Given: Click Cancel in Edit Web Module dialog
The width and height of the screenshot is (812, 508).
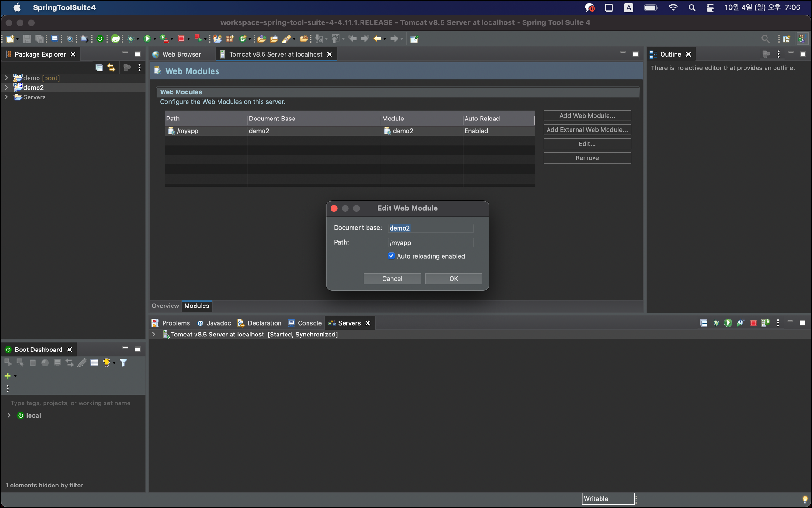Looking at the screenshot, I should [x=392, y=279].
